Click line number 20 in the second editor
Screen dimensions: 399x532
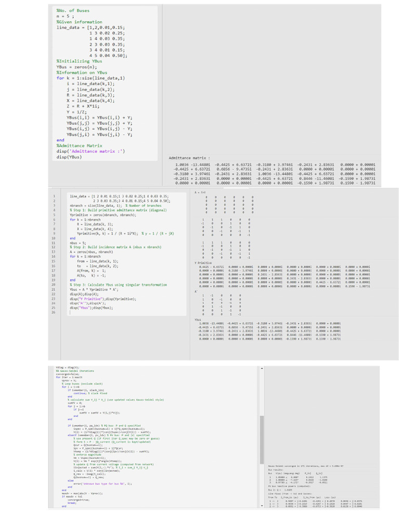pos(54,285)
